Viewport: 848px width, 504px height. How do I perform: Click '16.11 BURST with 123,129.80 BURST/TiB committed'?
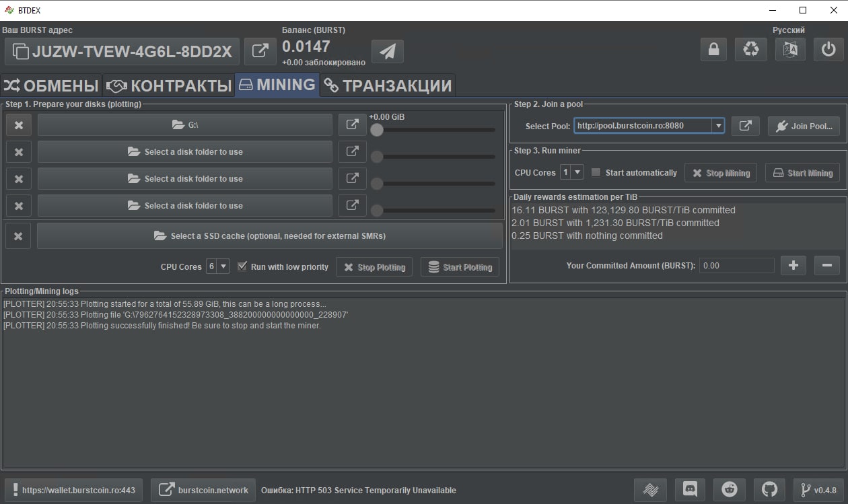(x=623, y=210)
